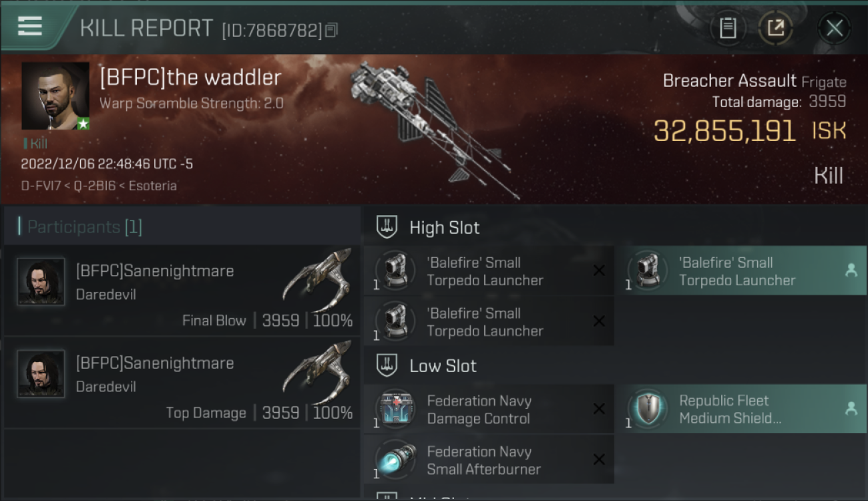Image resolution: width=868 pixels, height=501 pixels.
Task: Open the hamburger menu icon
Action: click(x=30, y=27)
